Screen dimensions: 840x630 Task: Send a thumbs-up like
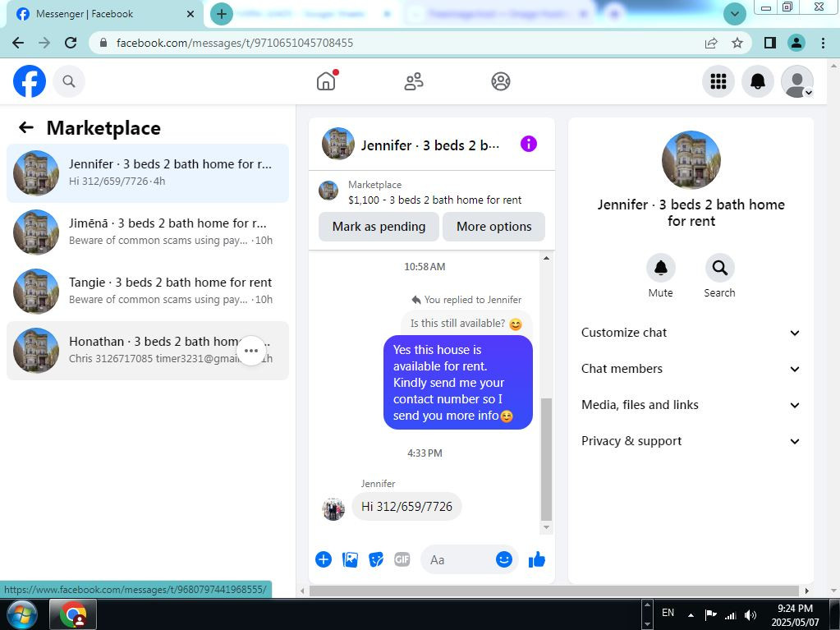click(537, 560)
